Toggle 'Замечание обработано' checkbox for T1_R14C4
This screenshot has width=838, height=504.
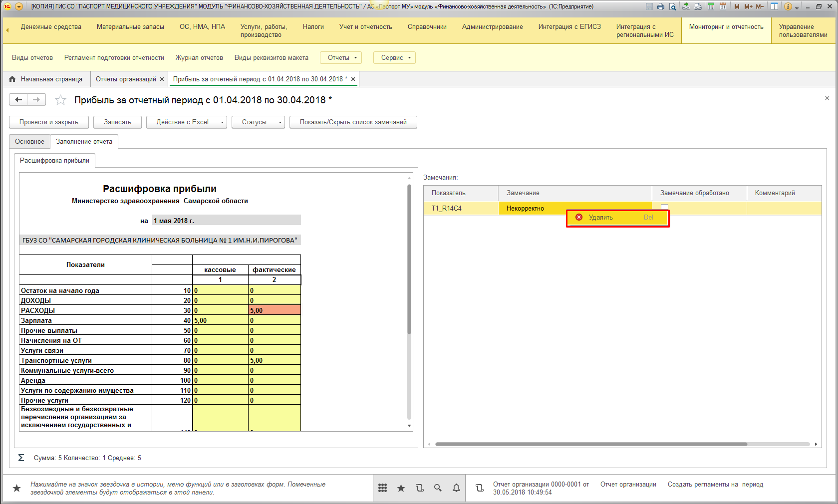coord(664,207)
